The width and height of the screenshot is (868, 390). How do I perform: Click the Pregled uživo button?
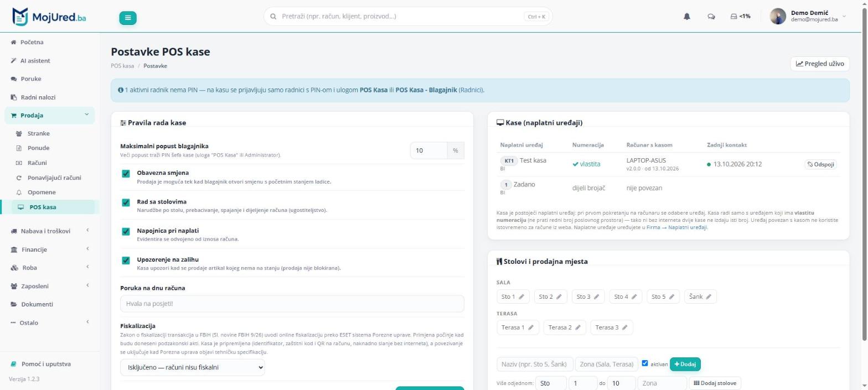pos(820,64)
